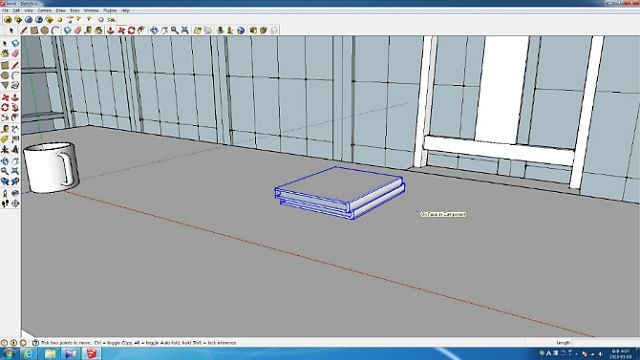The width and height of the screenshot is (640, 360).
Task: Click the system tray clock
Action: [x=620, y=354]
